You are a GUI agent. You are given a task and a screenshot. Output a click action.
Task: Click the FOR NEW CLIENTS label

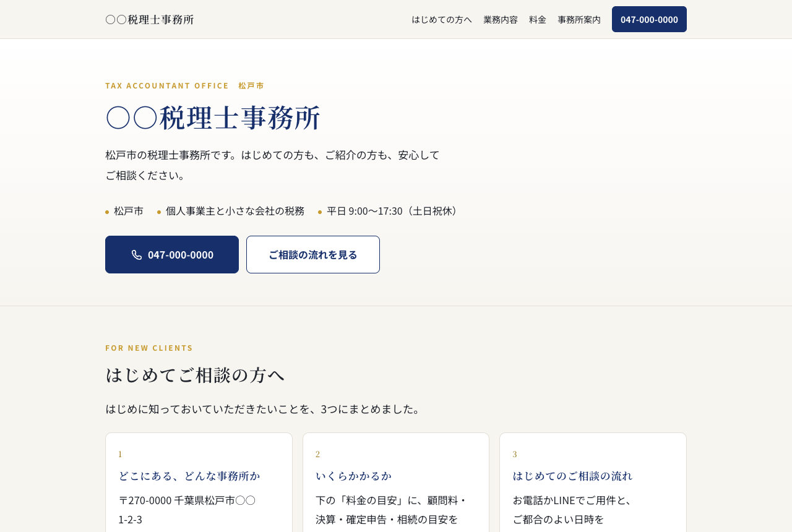pos(149,348)
